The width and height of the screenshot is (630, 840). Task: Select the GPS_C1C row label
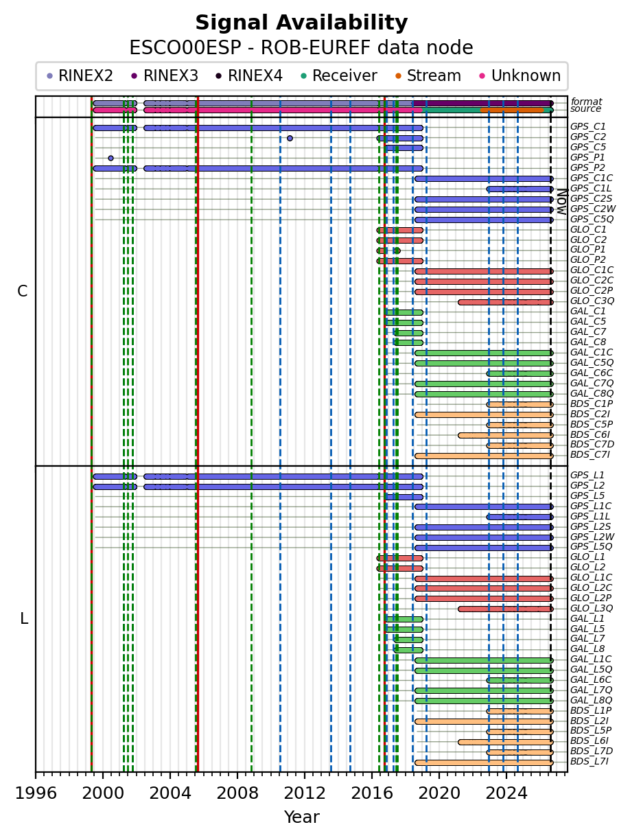coord(591,178)
